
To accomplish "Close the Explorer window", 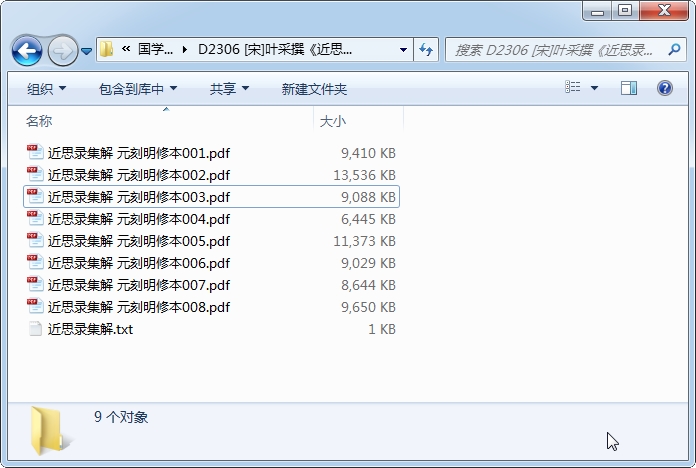I will (x=664, y=11).
